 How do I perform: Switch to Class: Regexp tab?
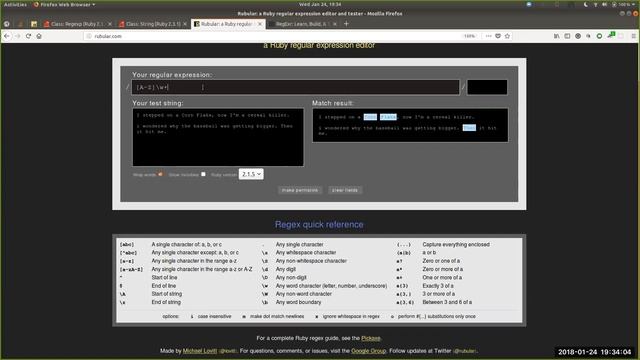coord(78,24)
